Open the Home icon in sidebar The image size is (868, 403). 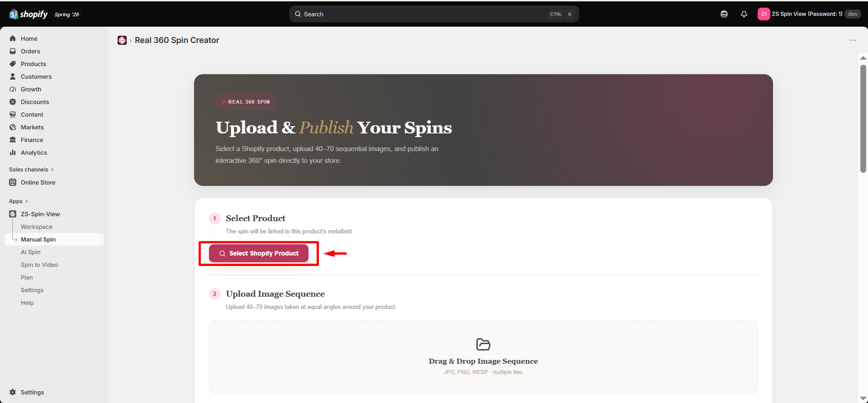pyautogui.click(x=13, y=38)
